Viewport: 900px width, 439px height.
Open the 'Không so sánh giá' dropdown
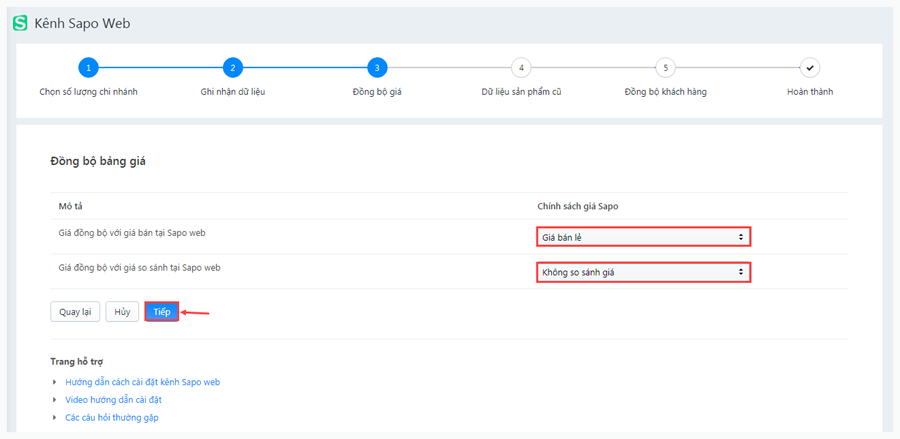643,272
